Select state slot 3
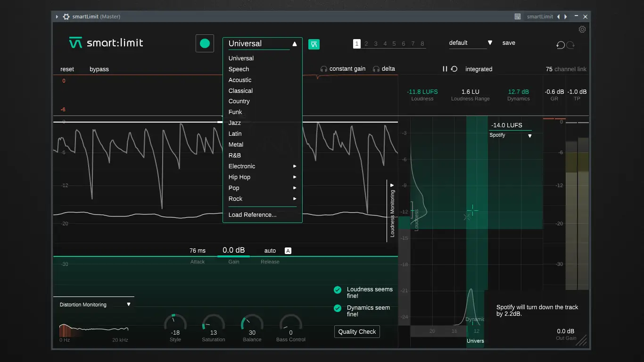 376,44
